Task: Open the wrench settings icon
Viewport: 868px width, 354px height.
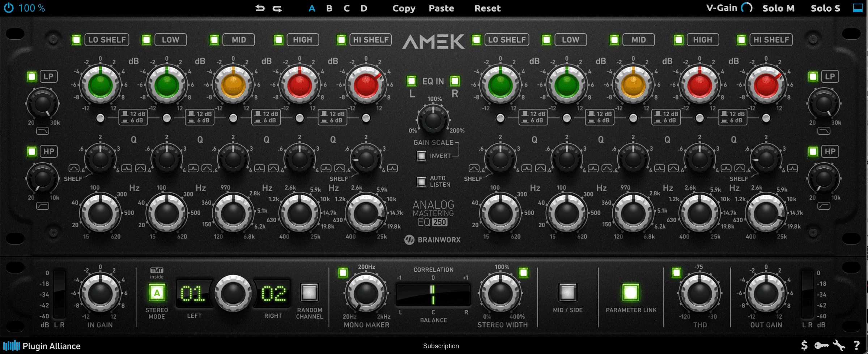Action: click(x=839, y=346)
